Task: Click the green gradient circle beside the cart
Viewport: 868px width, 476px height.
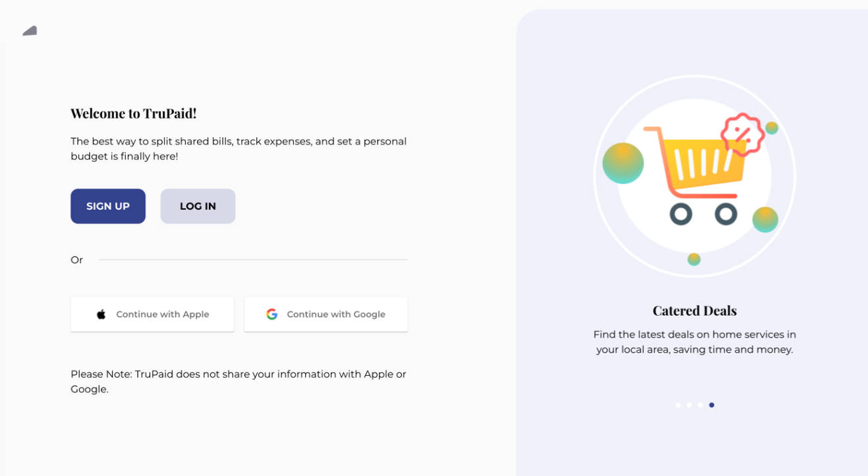Action: point(622,162)
